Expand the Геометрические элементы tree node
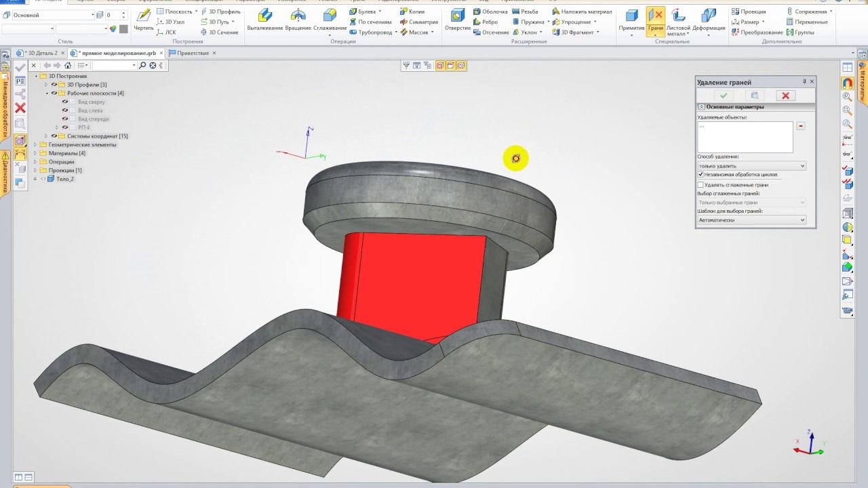Image resolution: width=868 pixels, height=488 pixels. click(35, 144)
